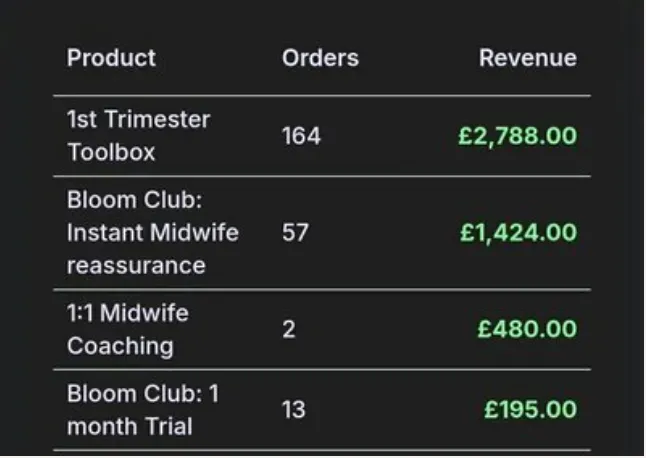Click the 2 orders value
The height and width of the screenshot is (458, 646).
[289, 329]
